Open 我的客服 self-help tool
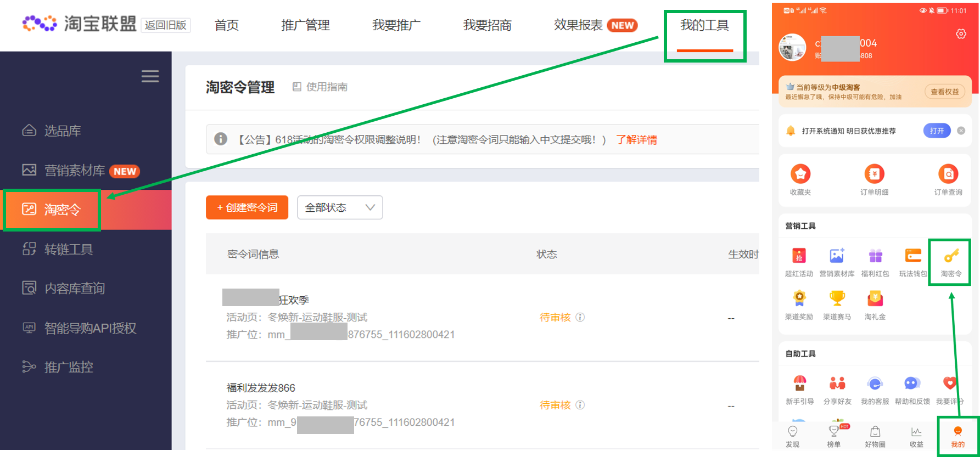 coord(875,390)
